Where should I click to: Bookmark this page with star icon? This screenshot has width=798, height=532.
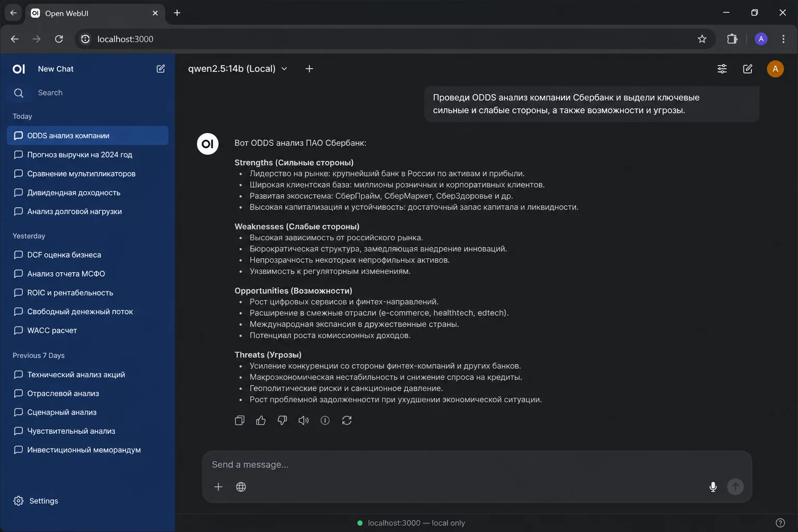(702, 39)
